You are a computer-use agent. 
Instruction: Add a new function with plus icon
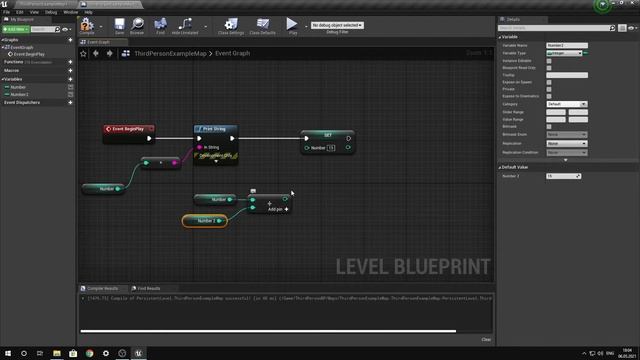(x=70, y=62)
